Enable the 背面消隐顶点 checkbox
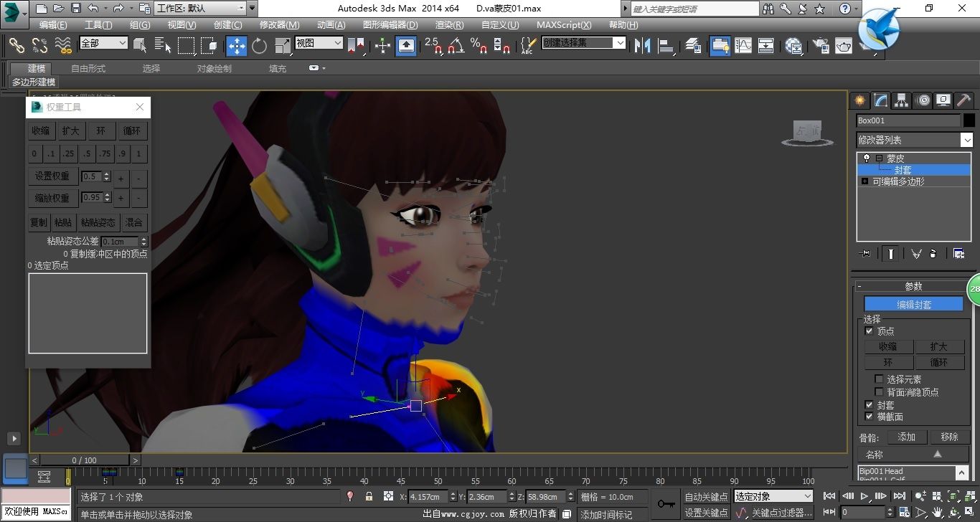This screenshot has width=980, height=522. pos(879,392)
